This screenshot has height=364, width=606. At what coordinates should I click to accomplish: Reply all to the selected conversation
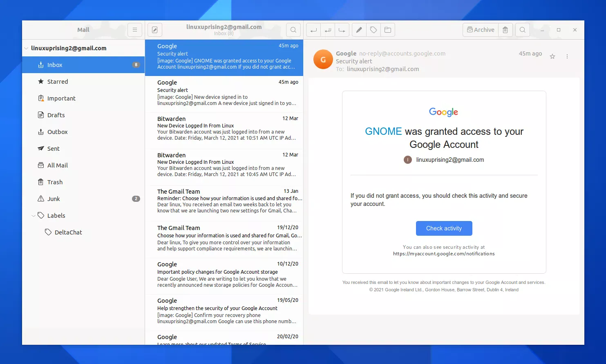point(327,29)
